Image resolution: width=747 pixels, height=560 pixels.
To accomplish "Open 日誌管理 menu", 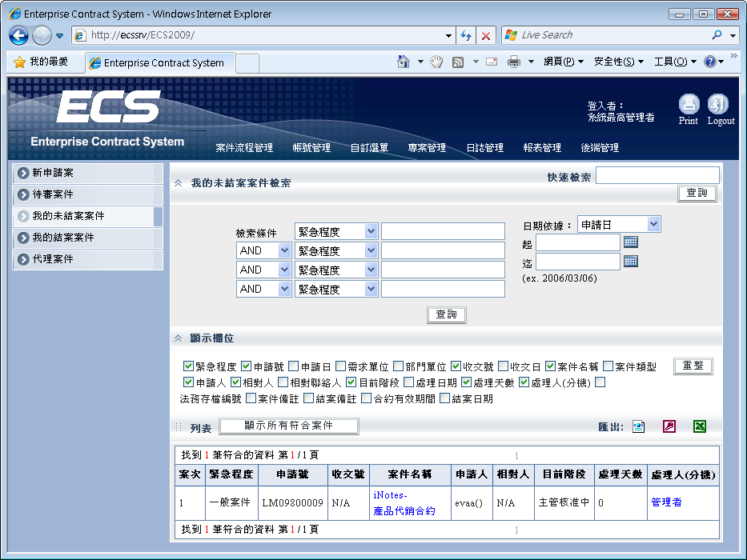I will pos(484,148).
